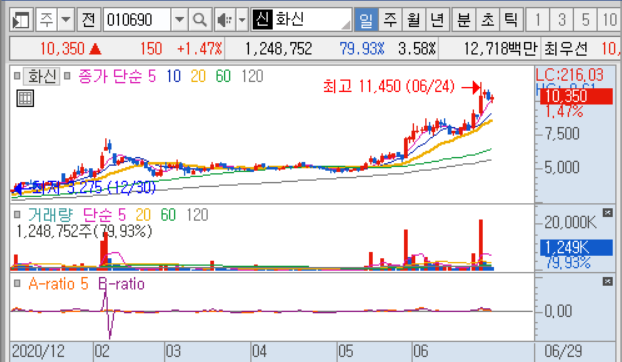Click the 04 month marker on time axis
Image resolution: width=622 pixels, height=362 pixels.
click(x=259, y=351)
